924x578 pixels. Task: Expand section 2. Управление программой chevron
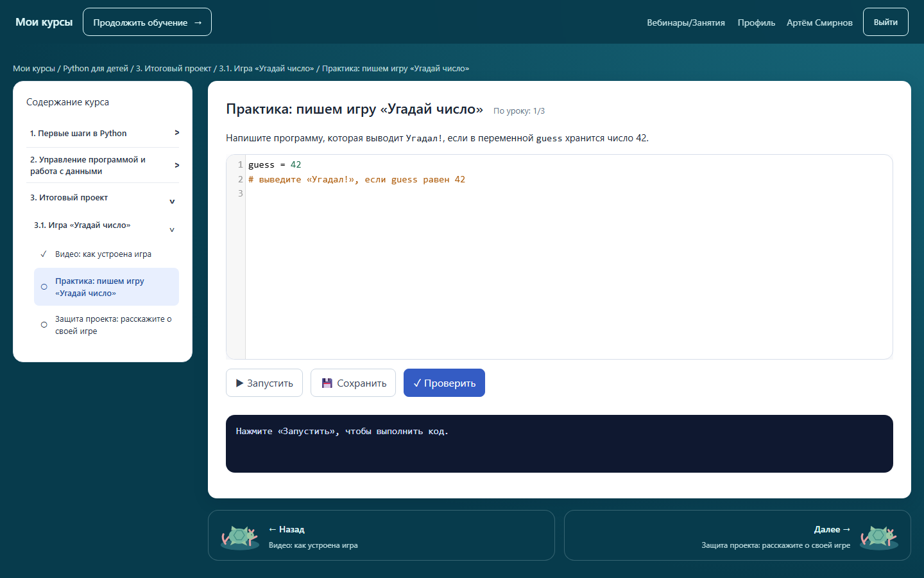click(x=177, y=165)
